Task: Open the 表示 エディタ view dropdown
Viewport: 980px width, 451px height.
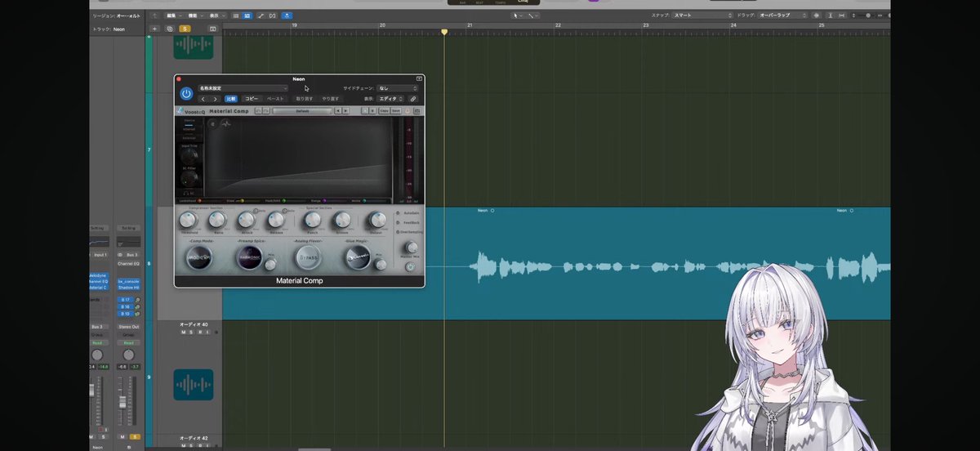Action: tap(391, 98)
